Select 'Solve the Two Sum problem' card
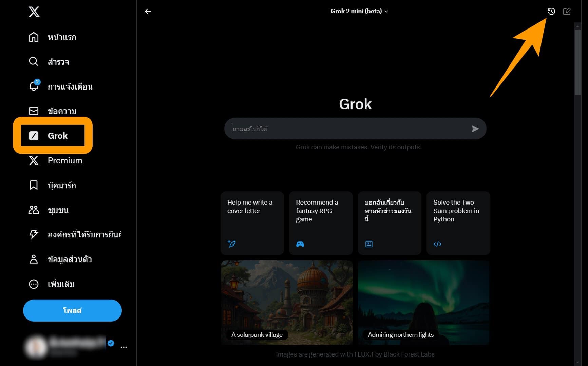Viewport: 588px width, 366px height. click(458, 223)
